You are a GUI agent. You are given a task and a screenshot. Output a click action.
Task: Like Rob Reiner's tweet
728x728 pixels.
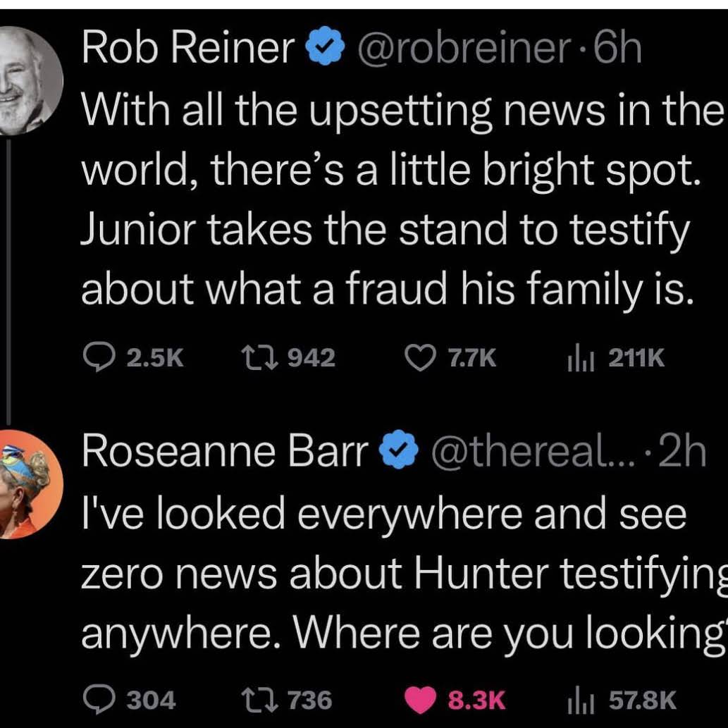click(450, 358)
